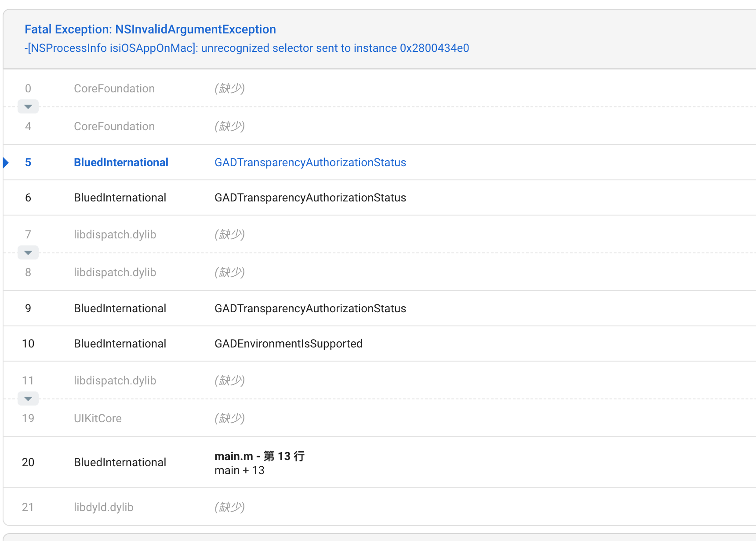Expand collapsed frames between 11 and 19
Viewport: 756px width, 541px height.
point(28,398)
